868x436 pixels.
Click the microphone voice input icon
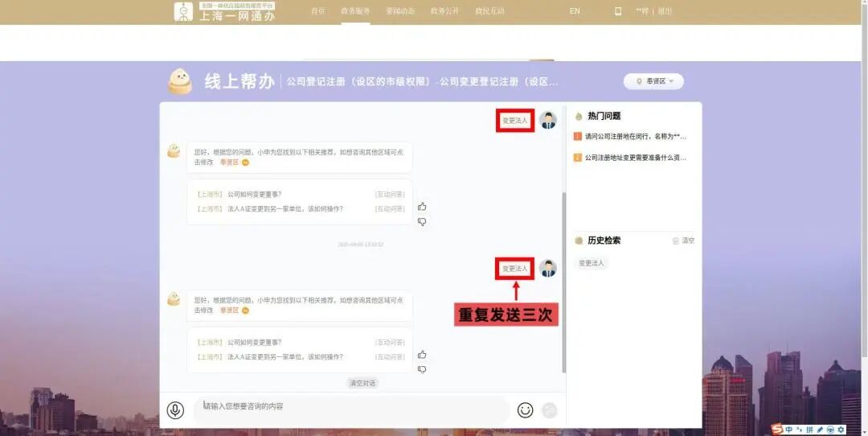pyautogui.click(x=175, y=410)
